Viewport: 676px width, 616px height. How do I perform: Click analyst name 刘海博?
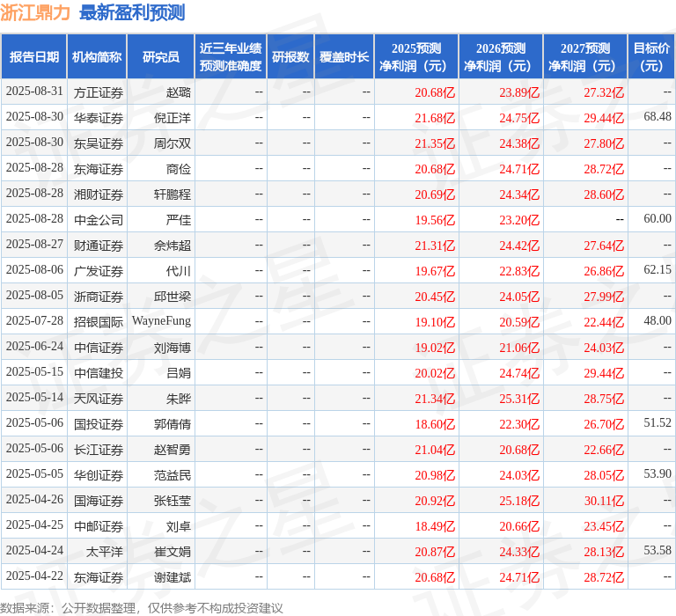173,348
